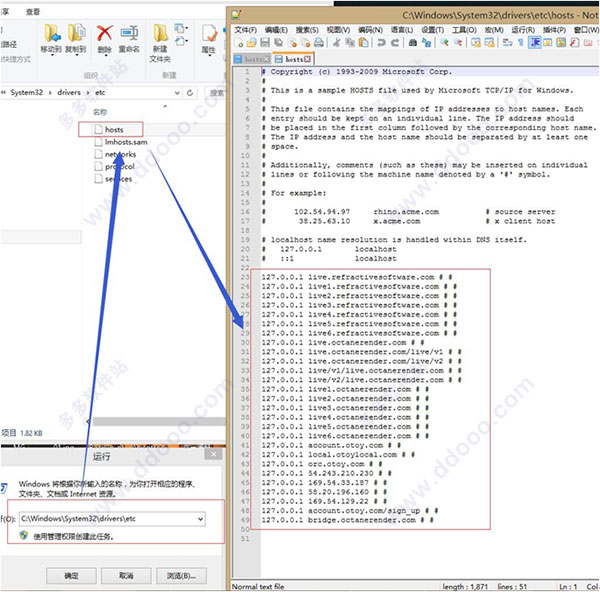The image size is (600, 592).
Task: Open the 文件(F) menu in Notepad++
Action: (246, 29)
